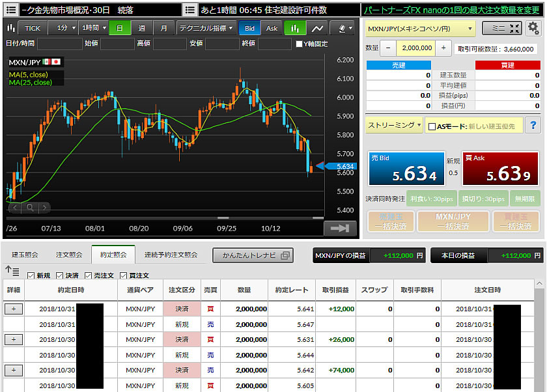Decrease quantity with minus button
The width and height of the screenshot is (547, 392).
click(x=388, y=48)
